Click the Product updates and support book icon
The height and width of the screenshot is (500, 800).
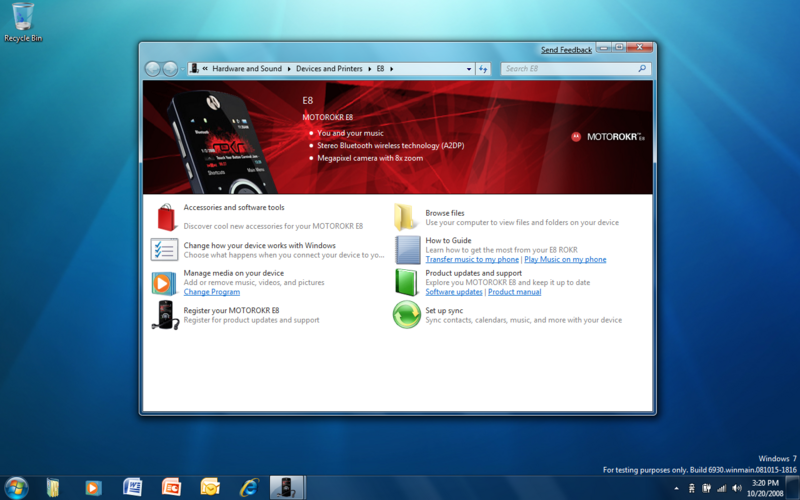(406, 282)
